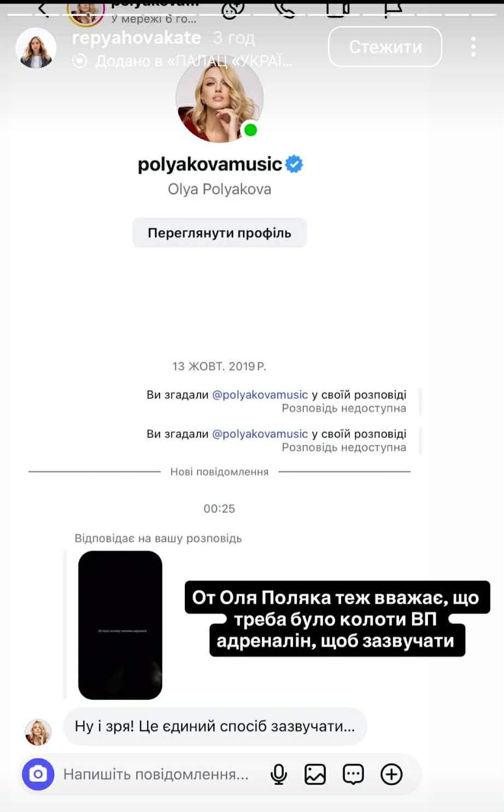This screenshot has height=812, width=504.
Task: Tap the plus icon in message bar
Action: [x=391, y=774]
